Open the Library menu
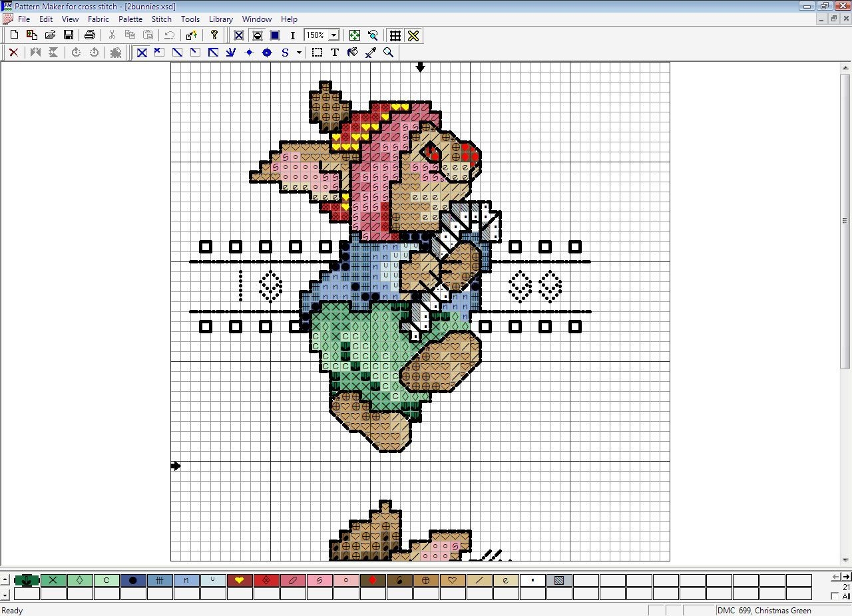 click(x=220, y=19)
